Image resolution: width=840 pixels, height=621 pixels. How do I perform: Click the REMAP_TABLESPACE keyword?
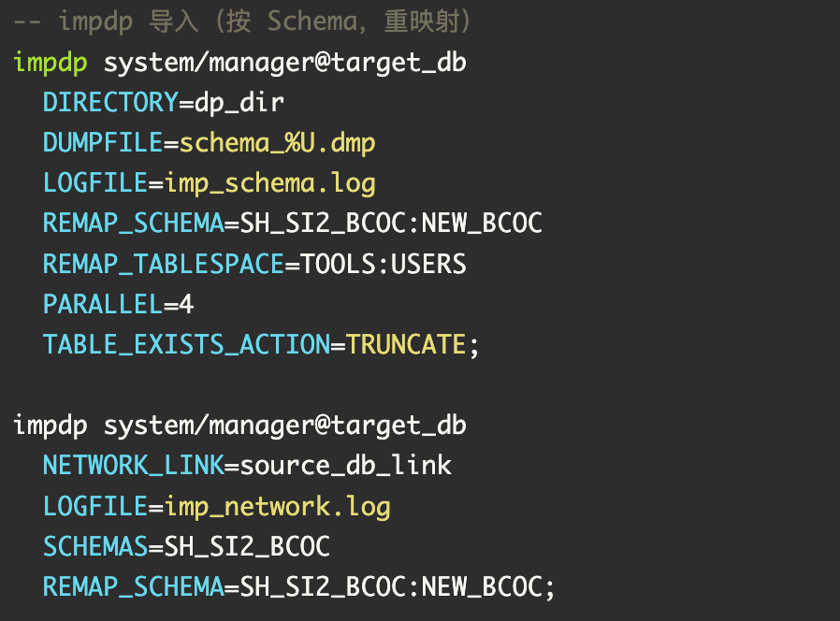[164, 264]
